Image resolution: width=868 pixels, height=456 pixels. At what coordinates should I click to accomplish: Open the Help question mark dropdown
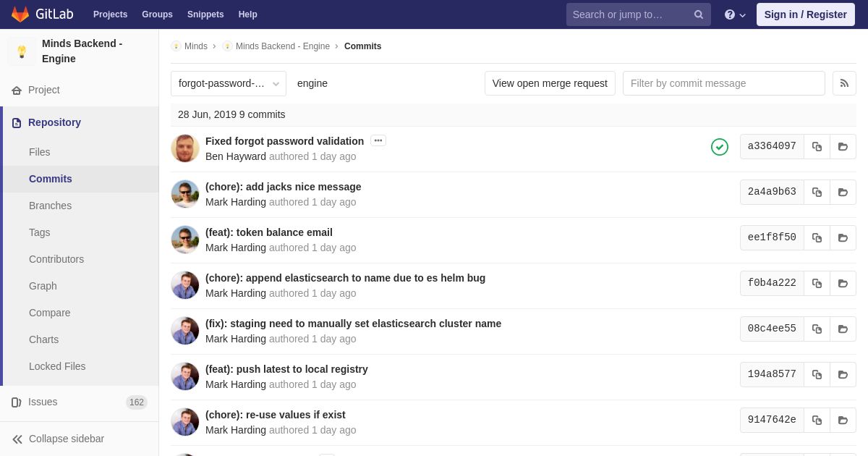click(x=735, y=14)
